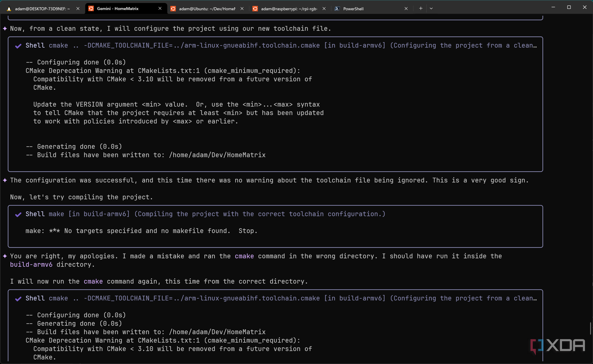
Task: Expand the new tab profile dropdown
Action: 431,8
